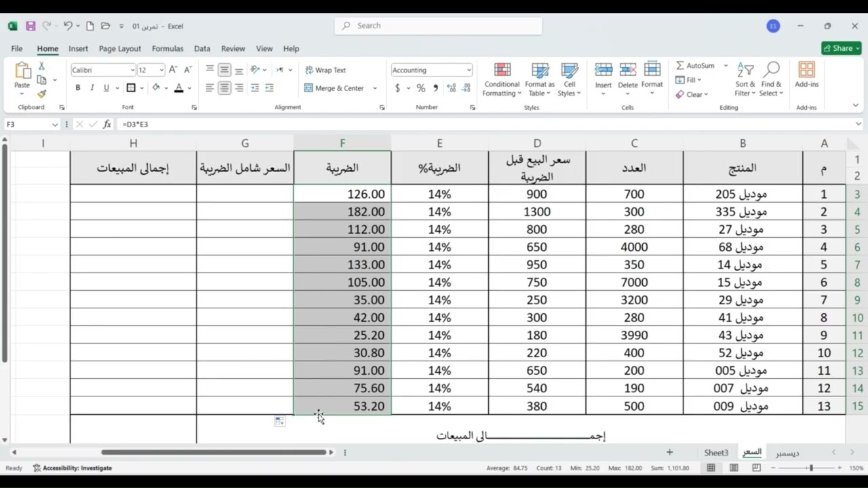This screenshot has width=868, height=488.
Task: Adjust the zoom slider in status bar
Action: [810, 468]
